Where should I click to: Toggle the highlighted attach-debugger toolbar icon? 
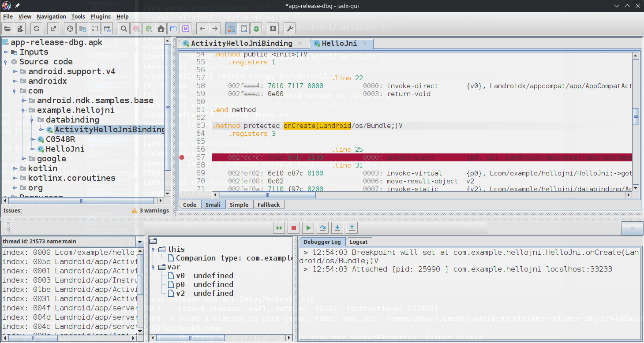click(x=231, y=28)
